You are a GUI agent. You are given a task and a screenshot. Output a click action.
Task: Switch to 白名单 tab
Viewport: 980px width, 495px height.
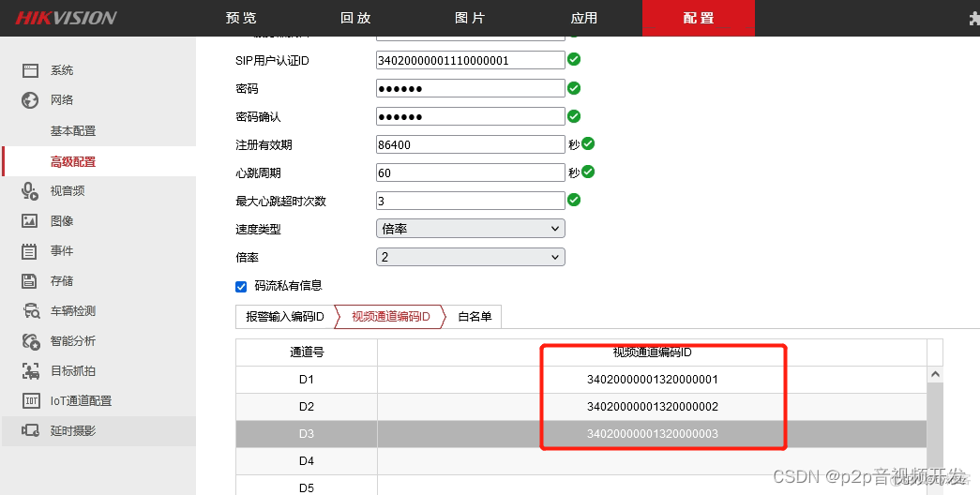click(x=475, y=317)
